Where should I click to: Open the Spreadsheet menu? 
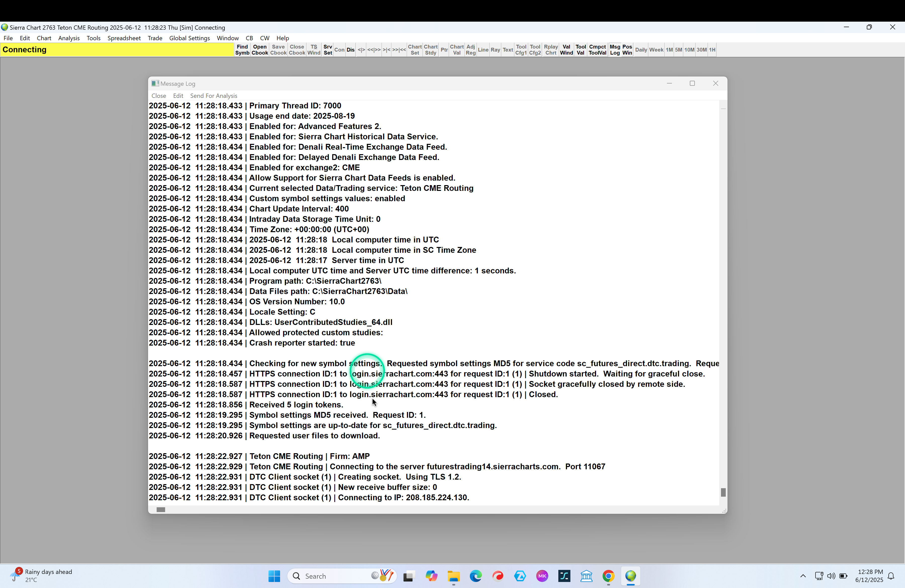[124, 38]
